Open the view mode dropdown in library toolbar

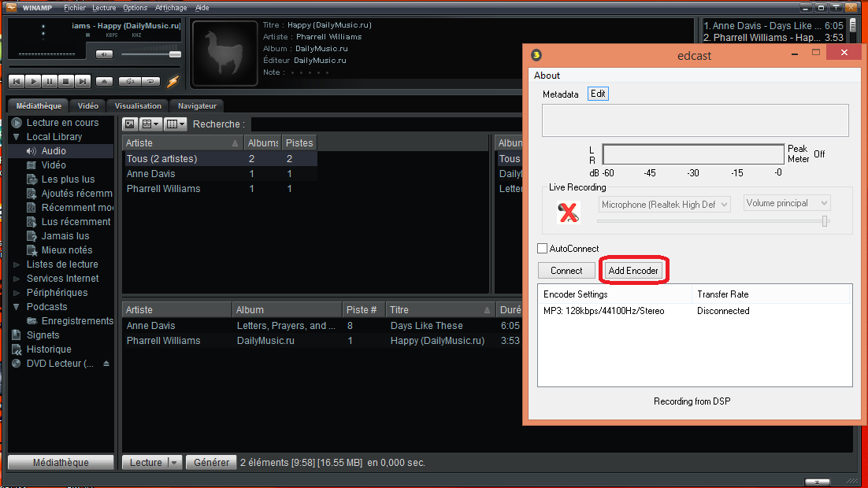(x=150, y=124)
